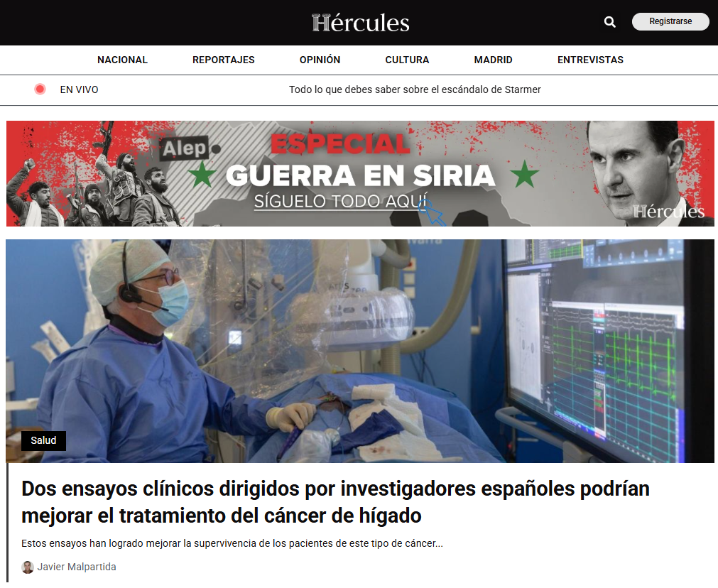Open the Entrevistas section
The image size is (718, 588).
click(x=590, y=60)
